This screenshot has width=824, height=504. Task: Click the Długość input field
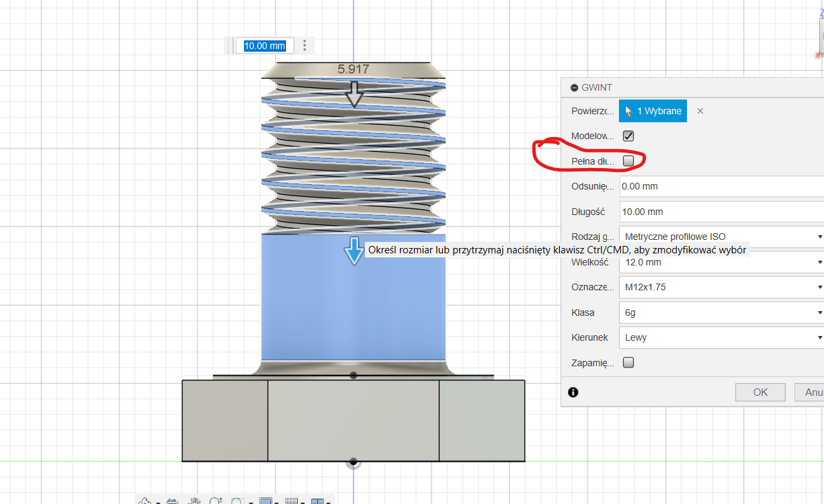[x=722, y=212]
